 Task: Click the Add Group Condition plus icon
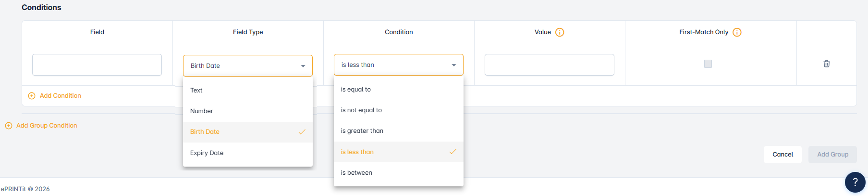point(9,126)
